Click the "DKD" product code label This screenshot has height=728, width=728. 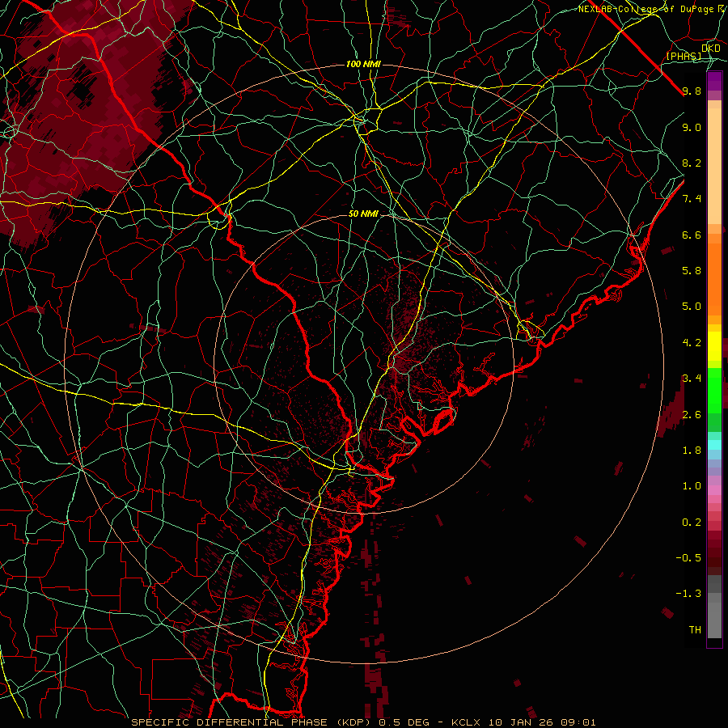click(x=711, y=49)
